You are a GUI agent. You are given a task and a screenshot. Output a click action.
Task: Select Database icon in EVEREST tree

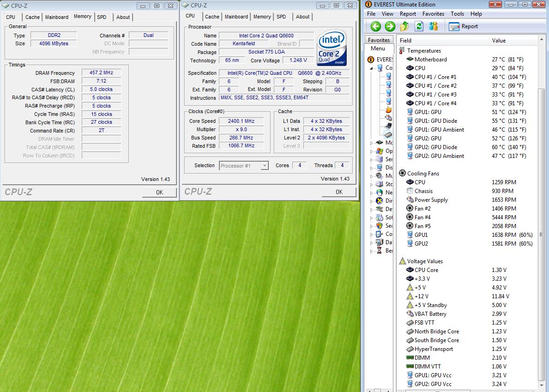[379, 242]
